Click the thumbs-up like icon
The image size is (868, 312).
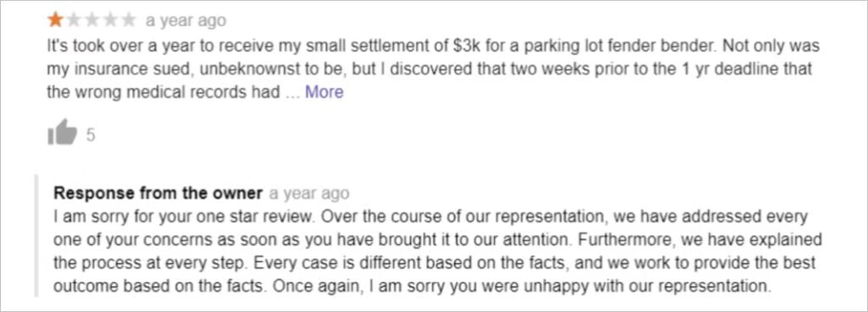click(62, 133)
